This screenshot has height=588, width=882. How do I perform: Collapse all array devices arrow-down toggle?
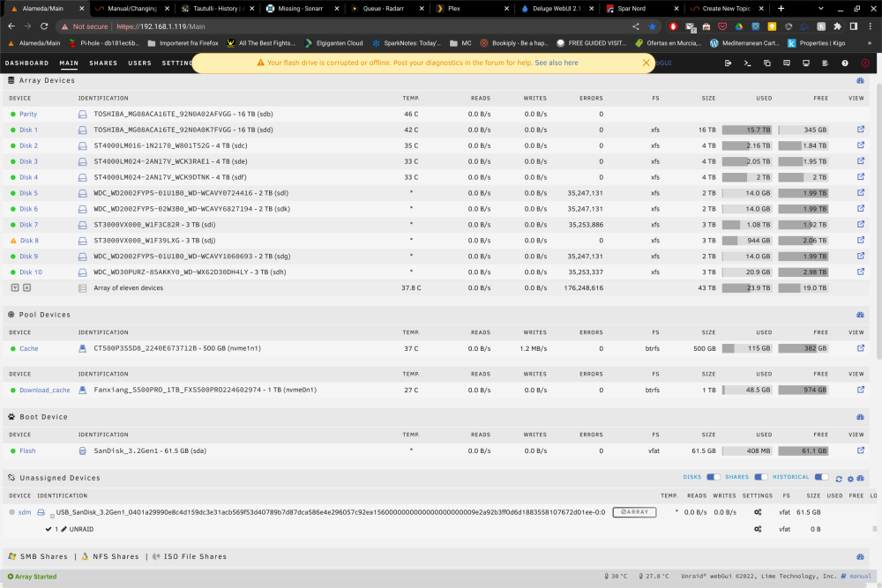coord(15,287)
